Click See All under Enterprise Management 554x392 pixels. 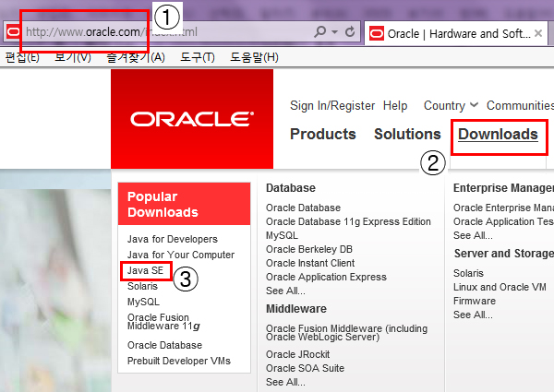click(473, 235)
